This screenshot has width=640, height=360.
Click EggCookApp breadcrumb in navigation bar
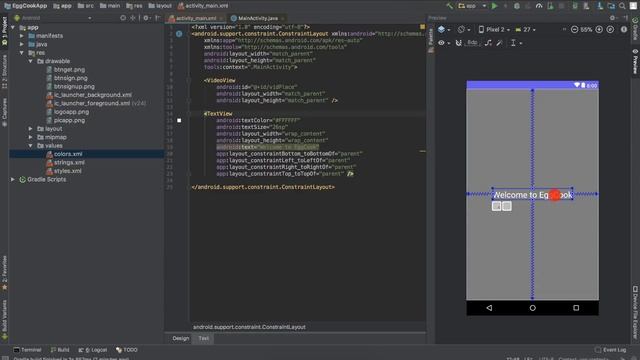point(26,6)
